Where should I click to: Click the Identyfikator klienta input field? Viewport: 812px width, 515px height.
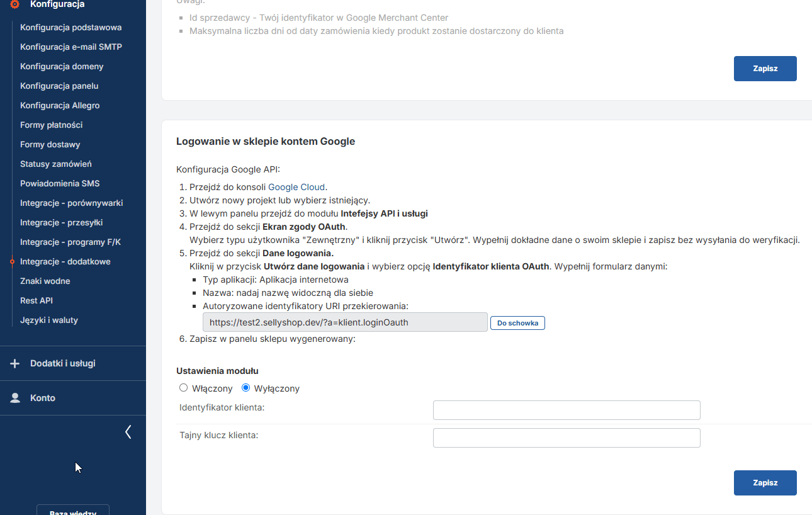coord(567,410)
